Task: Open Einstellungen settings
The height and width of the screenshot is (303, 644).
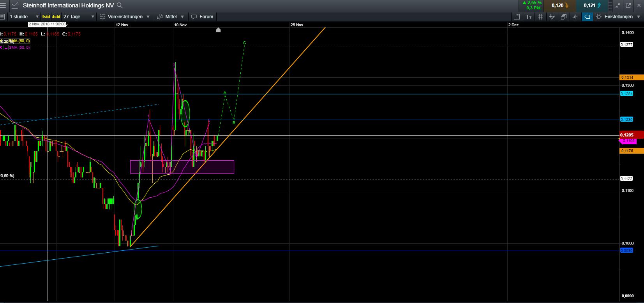Action: [618, 17]
